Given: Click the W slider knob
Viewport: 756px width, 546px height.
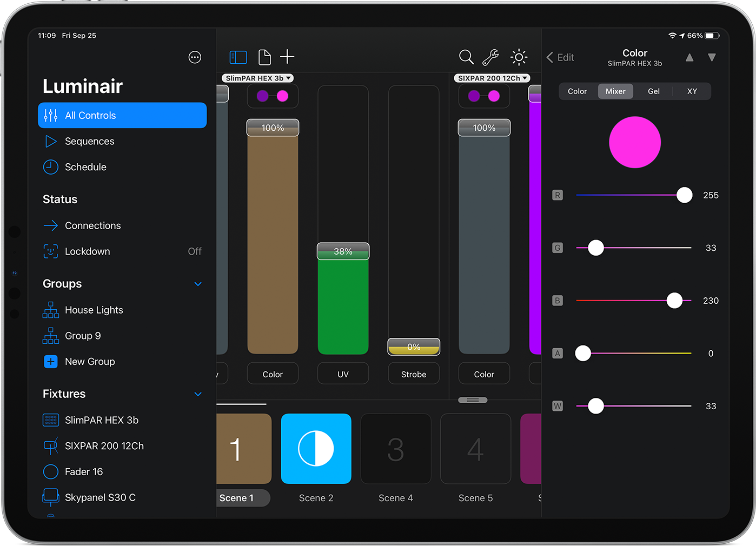Looking at the screenshot, I should coord(596,406).
